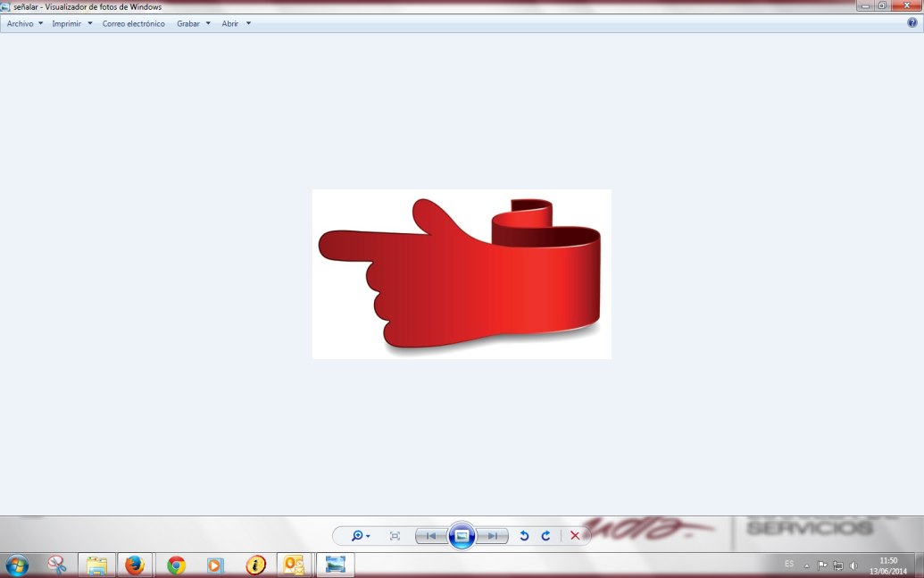Open the Windows Start menu
The height and width of the screenshot is (578, 924).
pyautogui.click(x=17, y=565)
